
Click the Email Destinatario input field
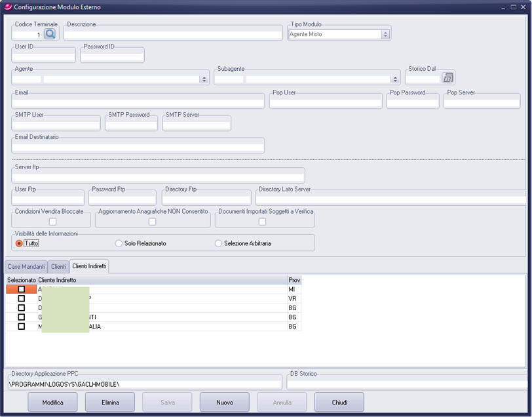click(x=138, y=146)
